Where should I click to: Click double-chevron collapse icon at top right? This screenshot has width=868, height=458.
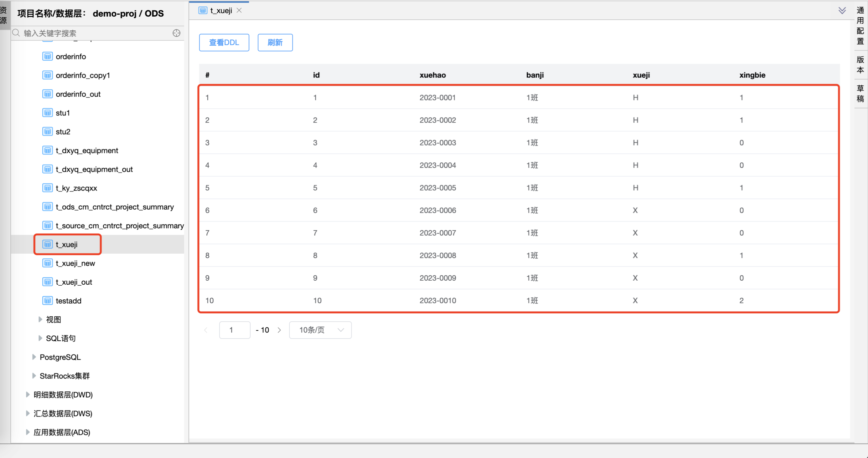click(x=842, y=10)
